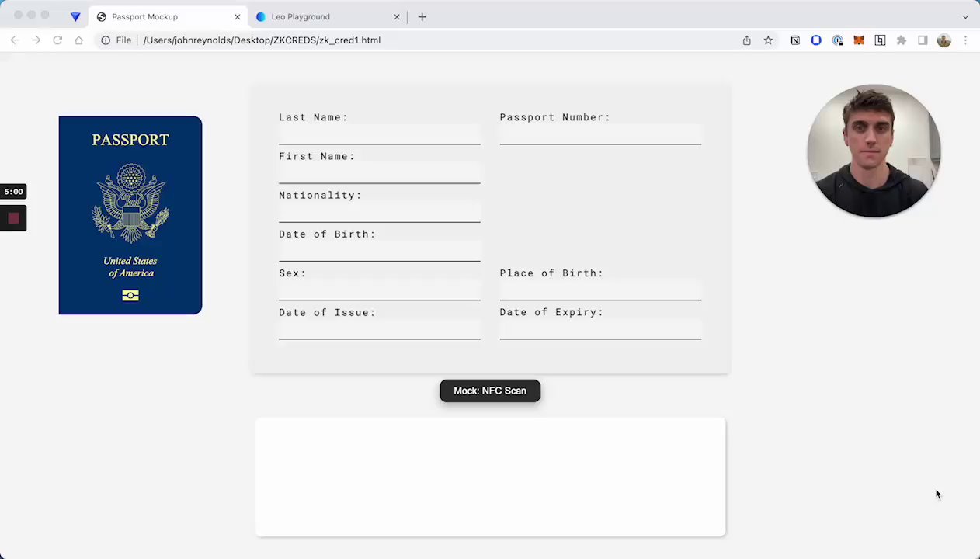This screenshot has width=980, height=559.
Task: Reload the page
Action: pyautogui.click(x=57, y=40)
